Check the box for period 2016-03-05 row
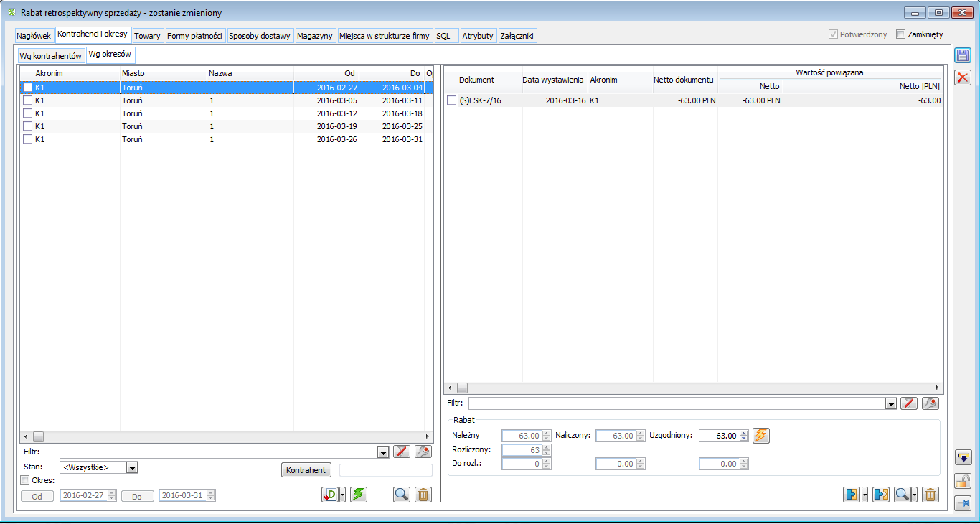The height and width of the screenshot is (524, 980). tap(28, 100)
